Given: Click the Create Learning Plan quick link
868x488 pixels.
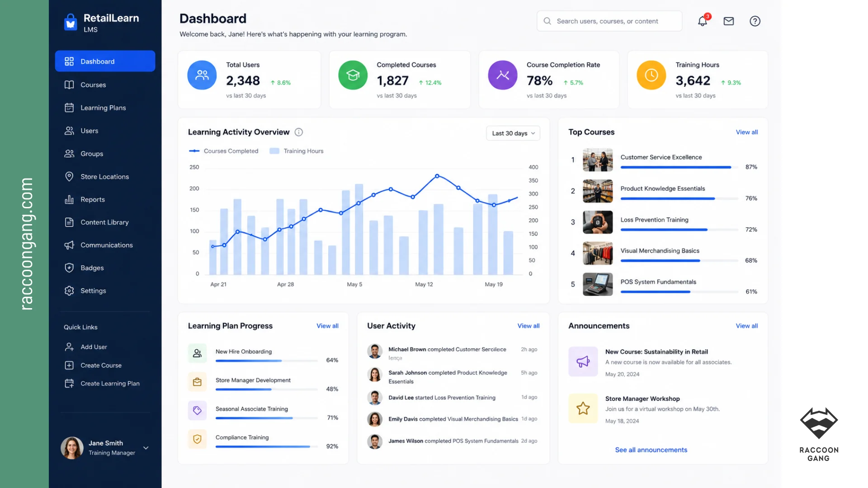Looking at the screenshot, I should tap(102, 384).
